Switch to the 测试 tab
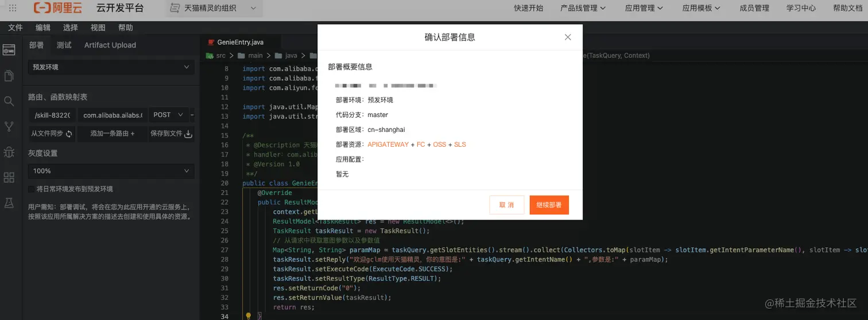 point(64,45)
